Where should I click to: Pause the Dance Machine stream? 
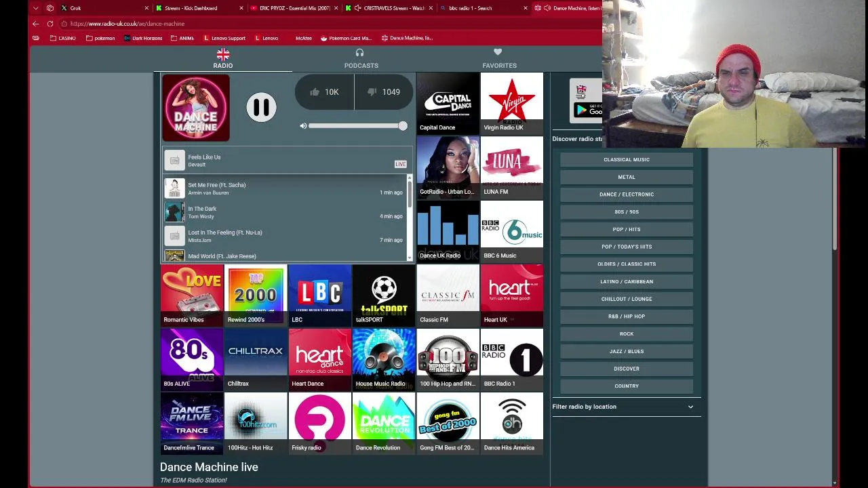(x=261, y=107)
